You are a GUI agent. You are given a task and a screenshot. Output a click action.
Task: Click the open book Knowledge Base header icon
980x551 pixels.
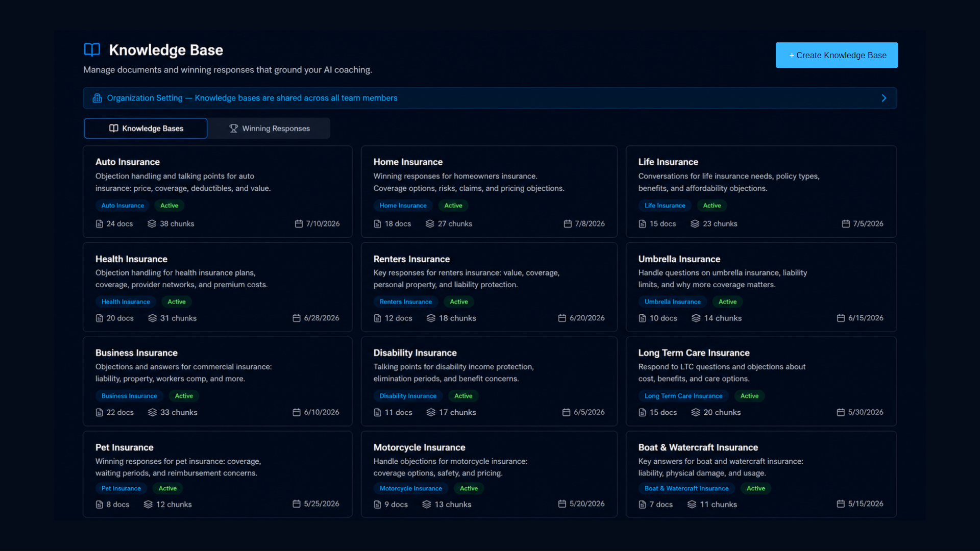click(x=92, y=49)
